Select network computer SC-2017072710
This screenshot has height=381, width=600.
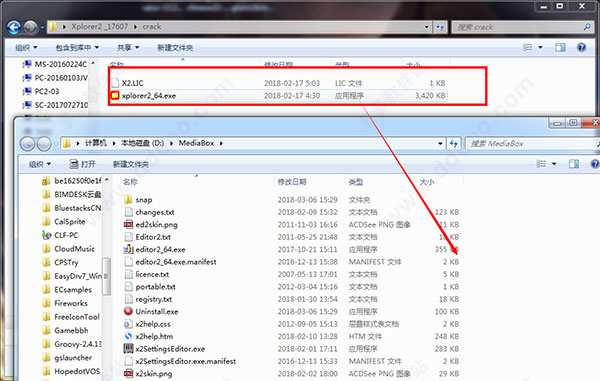55,105
